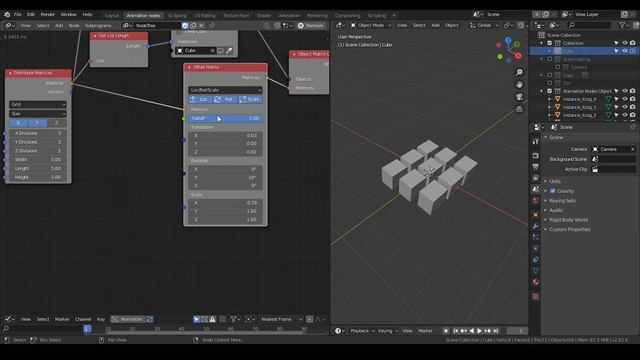640x360 pixels.
Task: Clear the Cube object field
Action: (x=212, y=50)
